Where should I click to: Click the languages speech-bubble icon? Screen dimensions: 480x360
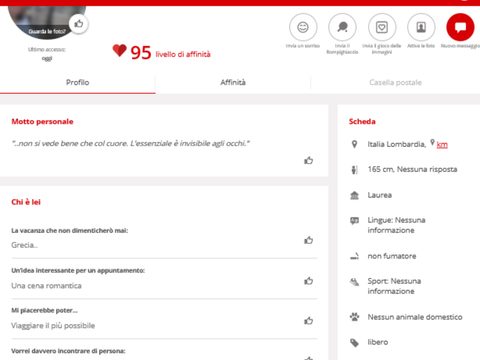click(x=354, y=220)
